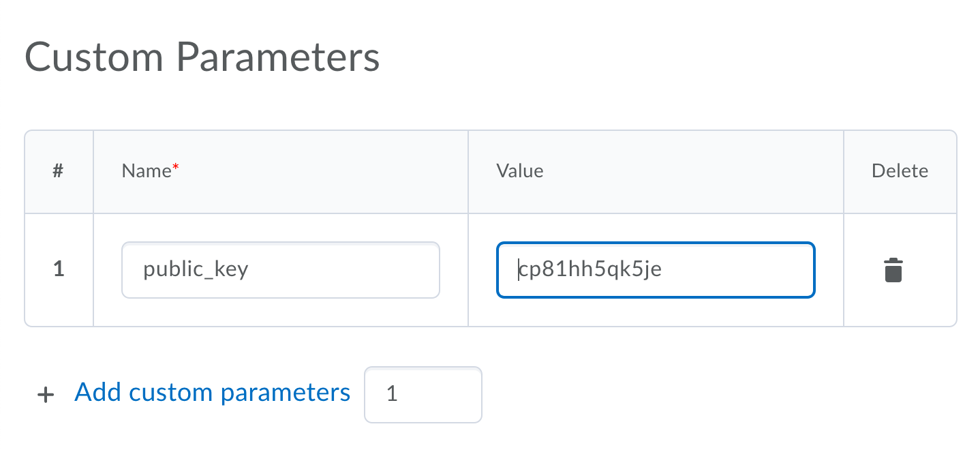
Task: Click the Value column header label
Action: pos(520,170)
